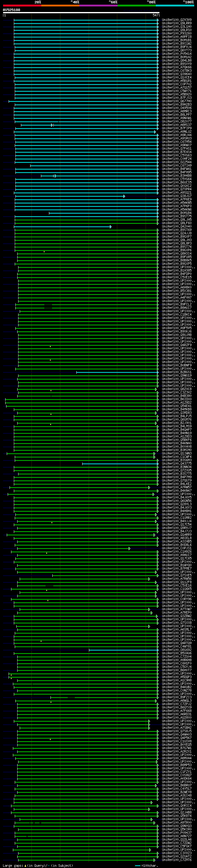The image size is (197, 868).
Task: Open the UniRef100_P05414 entry
Action: (x=177, y=54)
